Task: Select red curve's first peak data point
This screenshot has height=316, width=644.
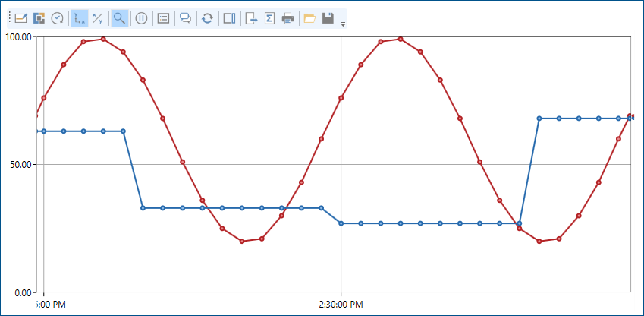Action: coord(103,39)
